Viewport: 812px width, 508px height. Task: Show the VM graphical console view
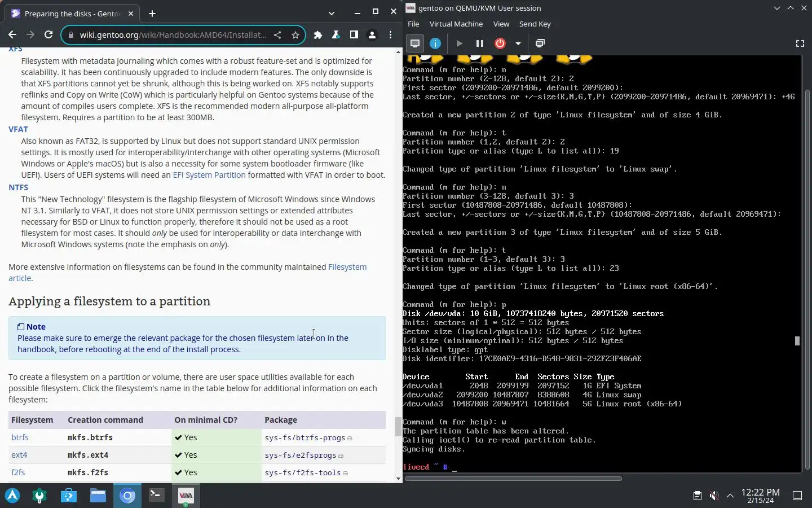click(415, 43)
